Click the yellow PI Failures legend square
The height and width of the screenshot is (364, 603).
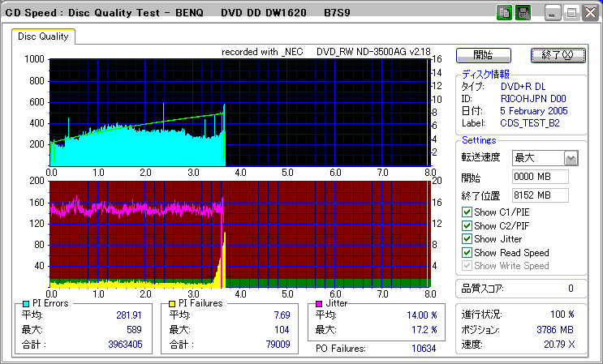(x=172, y=304)
